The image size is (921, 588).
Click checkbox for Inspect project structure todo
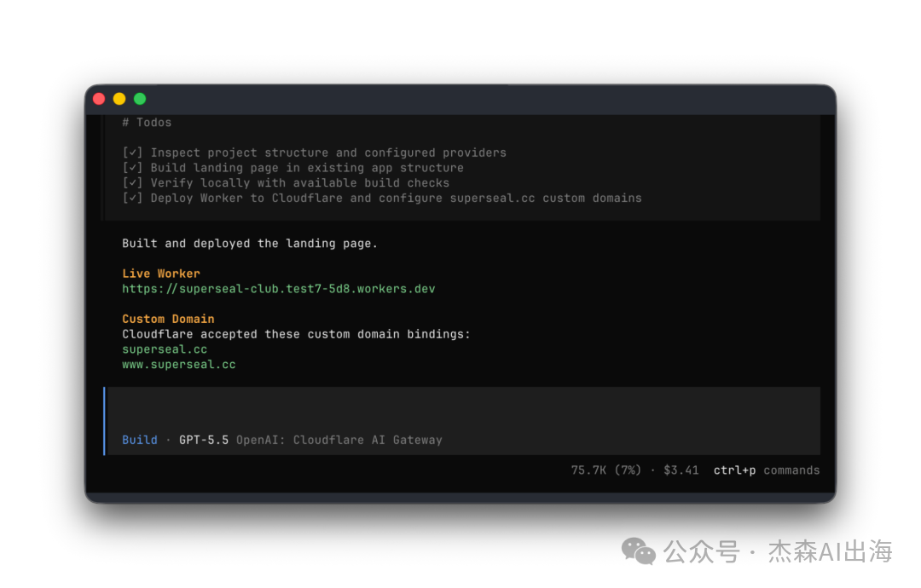[132, 153]
